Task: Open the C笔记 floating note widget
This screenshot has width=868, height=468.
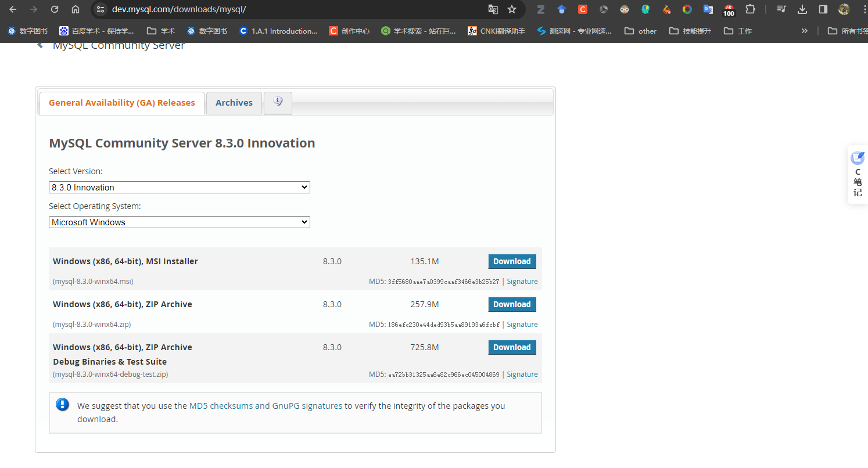Action: click(x=858, y=174)
